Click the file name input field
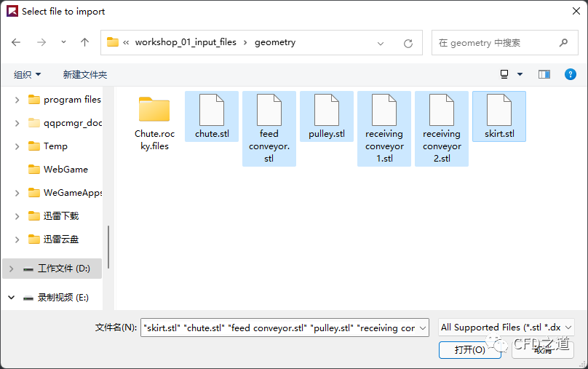This screenshot has height=369, width=588. click(279, 328)
